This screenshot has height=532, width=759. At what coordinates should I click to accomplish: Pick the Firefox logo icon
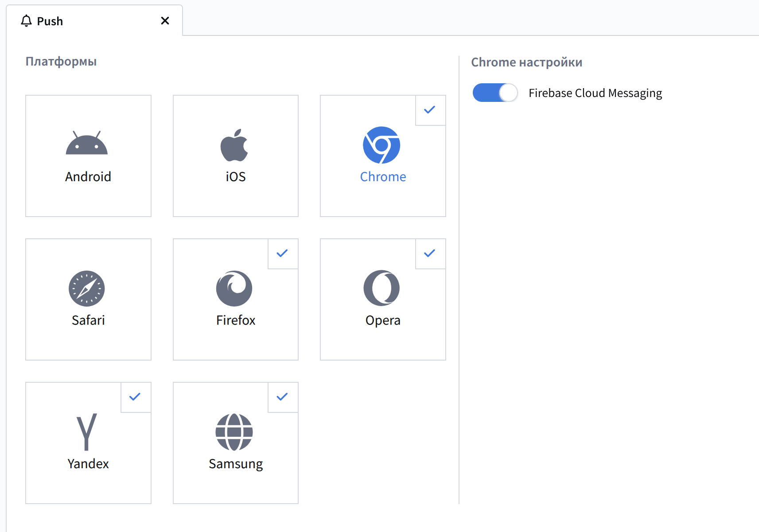pyautogui.click(x=234, y=288)
